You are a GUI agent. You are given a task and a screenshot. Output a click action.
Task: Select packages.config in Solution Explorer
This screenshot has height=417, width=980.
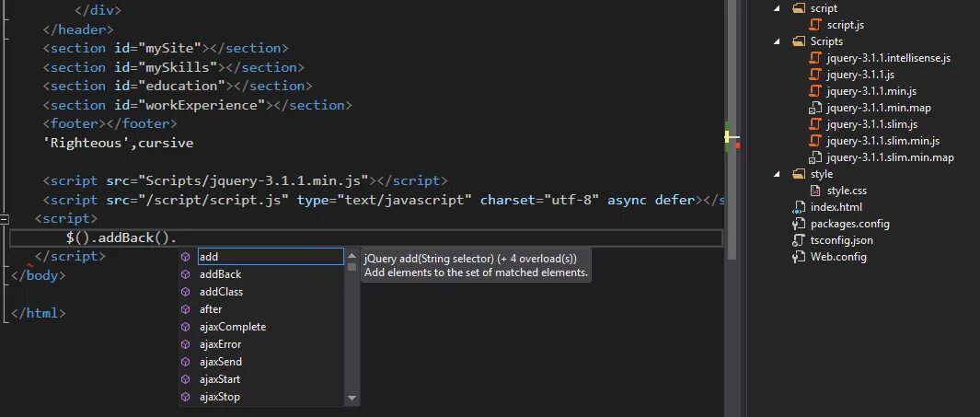(x=850, y=224)
